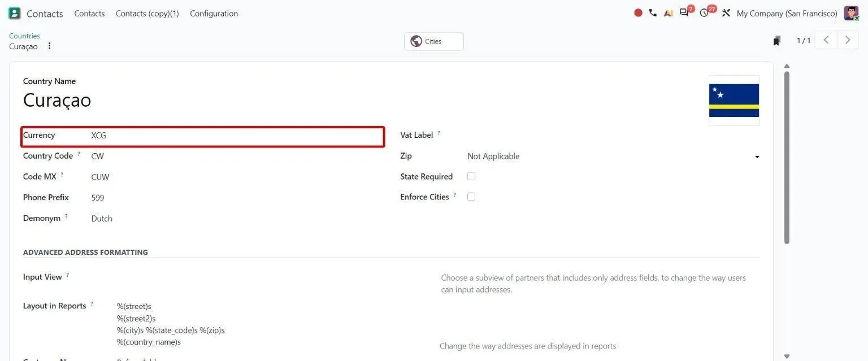Open conversations icon with 7 badge
The image size is (868, 361).
(685, 12)
